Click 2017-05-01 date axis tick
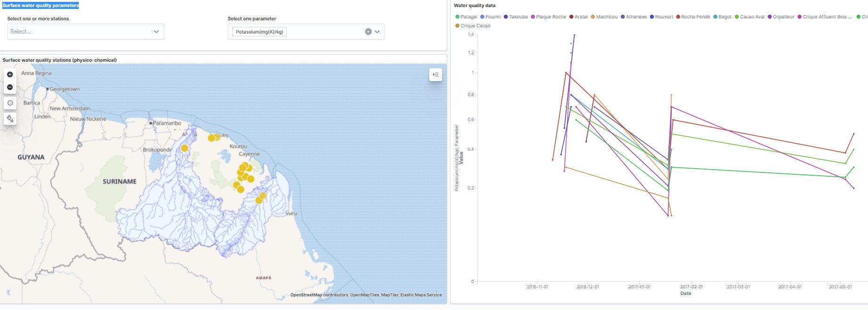Viewport: 868px width, 310px height. point(840,286)
